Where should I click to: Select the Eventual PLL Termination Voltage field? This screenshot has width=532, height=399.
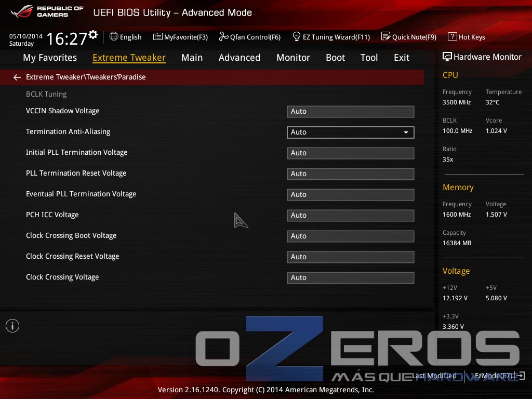[x=351, y=195]
